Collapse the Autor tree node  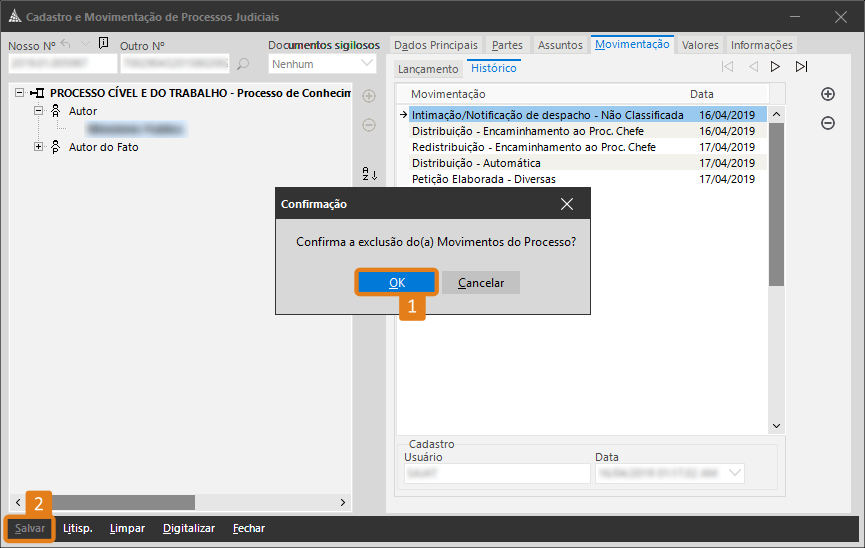[x=39, y=111]
